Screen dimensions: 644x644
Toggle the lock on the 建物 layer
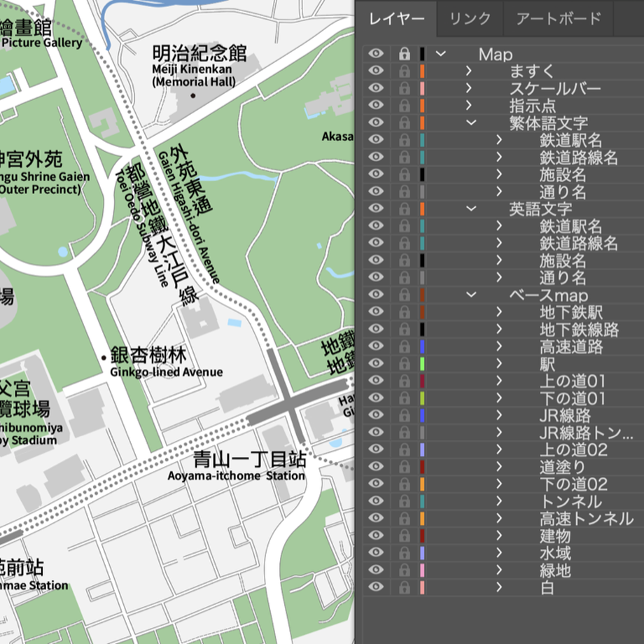(x=404, y=536)
